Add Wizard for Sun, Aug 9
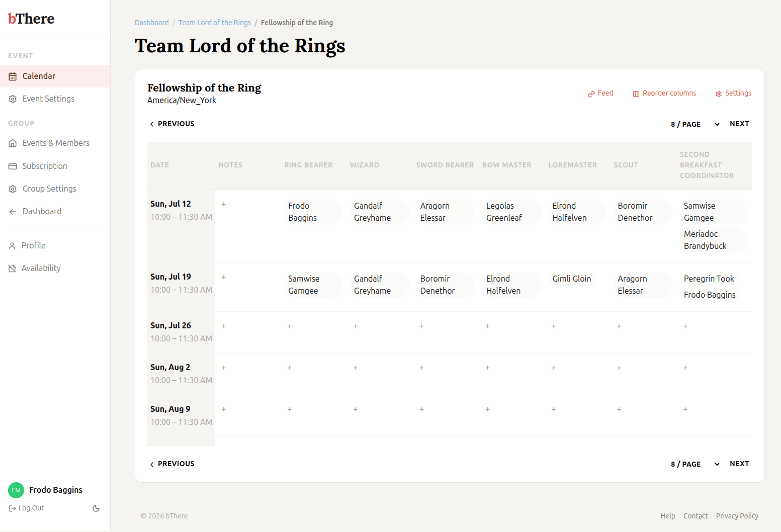781x532 pixels. 356,409
